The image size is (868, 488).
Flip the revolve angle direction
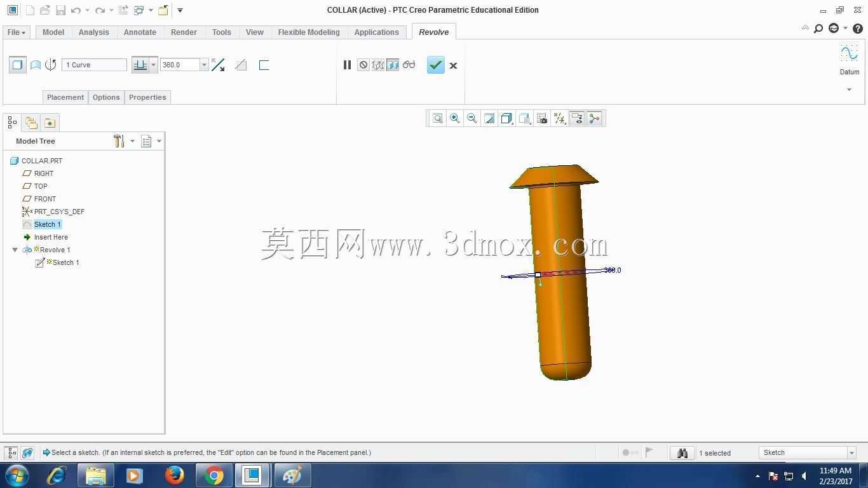point(218,65)
